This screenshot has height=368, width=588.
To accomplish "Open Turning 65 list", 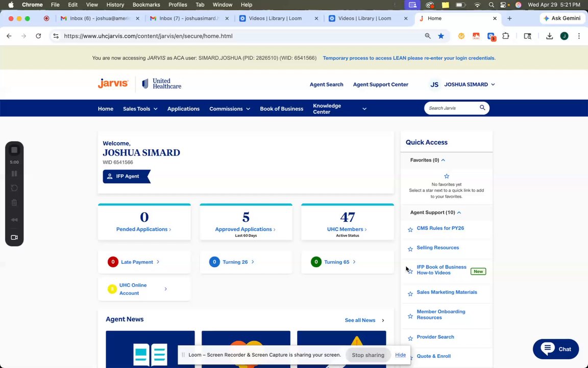I will point(347,262).
